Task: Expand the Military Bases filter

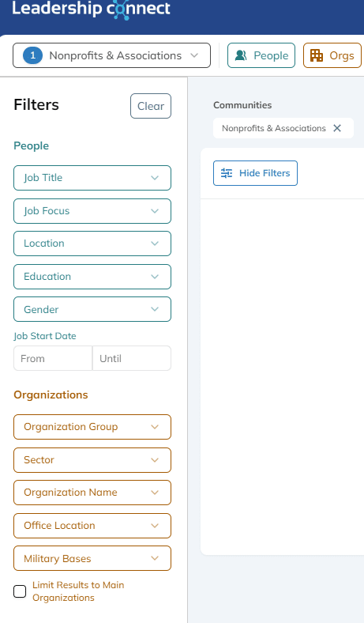Action: click(x=92, y=558)
